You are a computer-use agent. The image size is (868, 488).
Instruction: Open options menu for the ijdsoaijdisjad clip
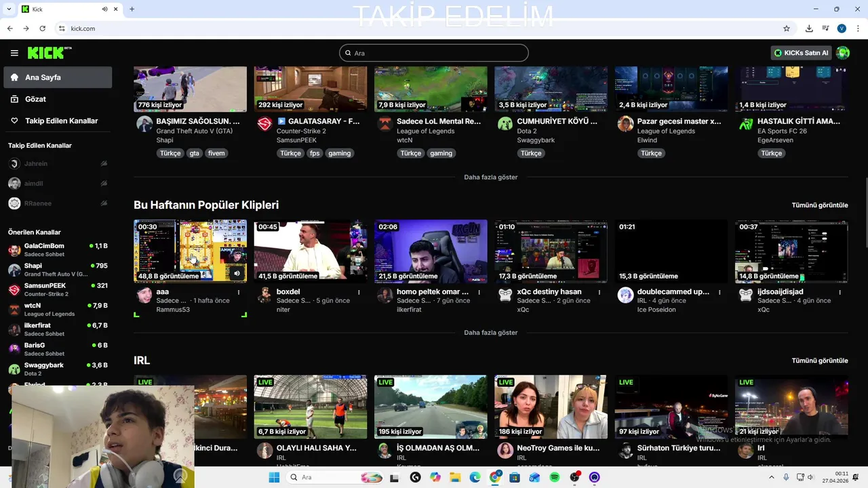point(840,292)
